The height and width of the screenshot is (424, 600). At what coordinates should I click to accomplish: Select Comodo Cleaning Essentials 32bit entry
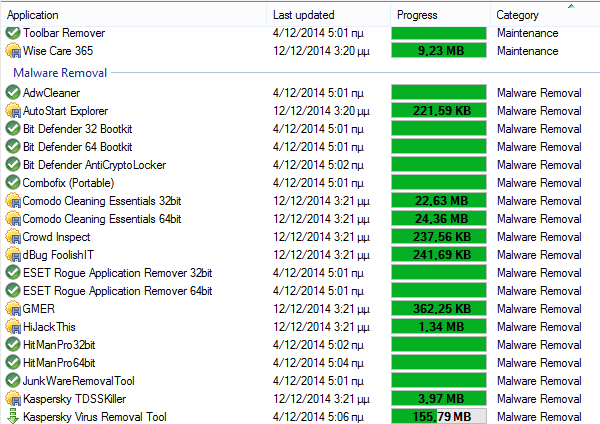tap(102, 201)
